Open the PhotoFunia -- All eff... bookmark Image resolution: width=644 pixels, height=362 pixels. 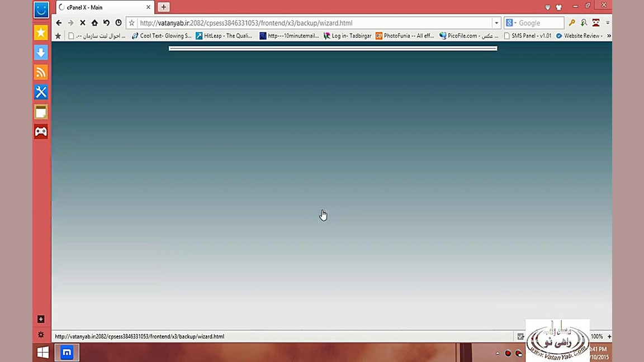pyautogui.click(x=405, y=36)
